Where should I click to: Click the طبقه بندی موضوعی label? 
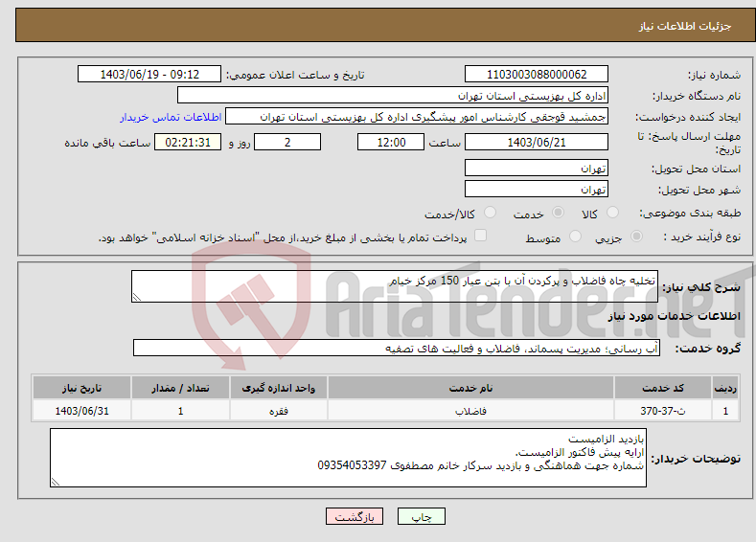tap(690, 213)
